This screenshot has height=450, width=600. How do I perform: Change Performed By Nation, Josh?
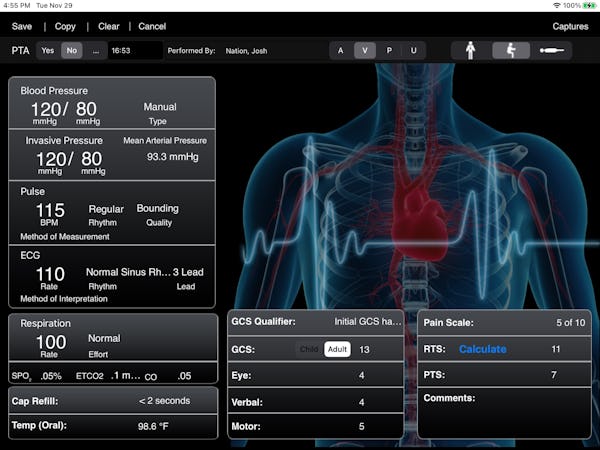point(246,51)
